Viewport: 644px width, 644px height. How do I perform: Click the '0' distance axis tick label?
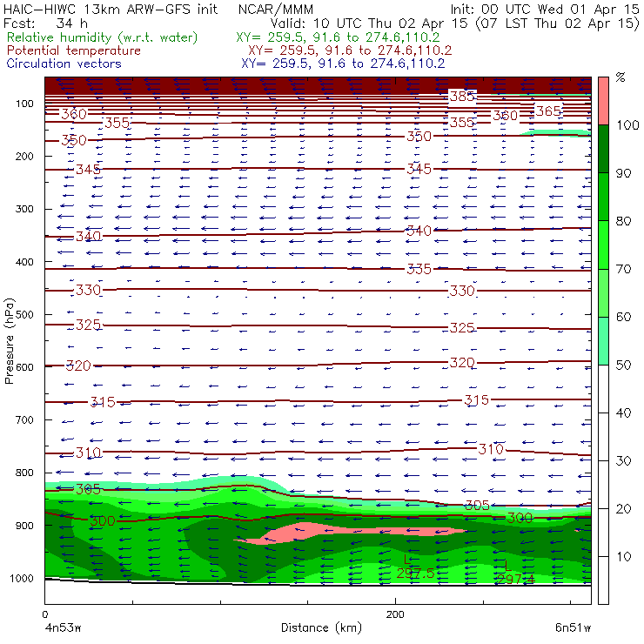click(44, 614)
